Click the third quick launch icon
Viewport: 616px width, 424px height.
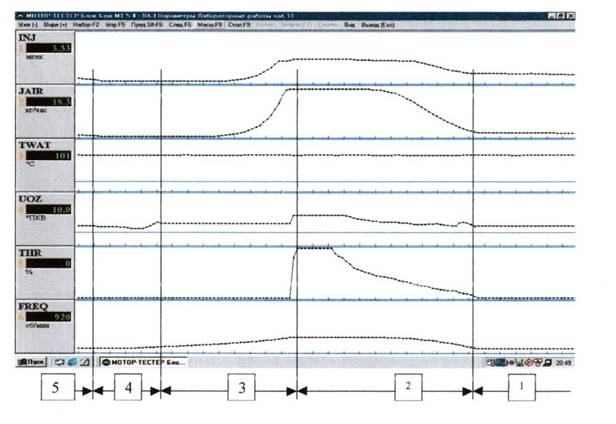tap(85, 362)
